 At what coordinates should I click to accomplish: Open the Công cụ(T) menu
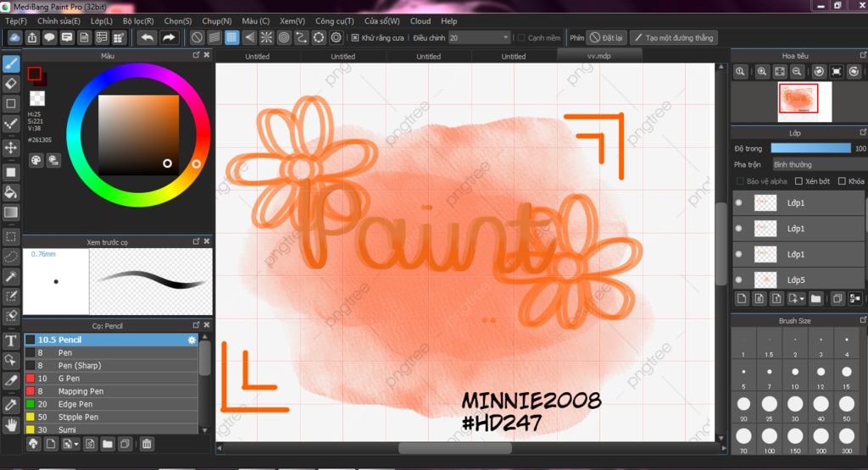coord(334,21)
